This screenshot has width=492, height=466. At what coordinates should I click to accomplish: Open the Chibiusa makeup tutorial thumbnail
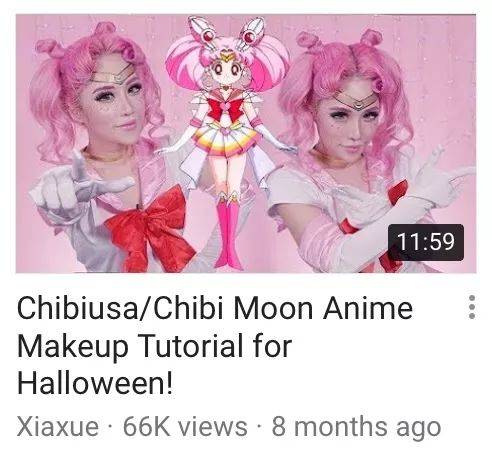coord(246,143)
